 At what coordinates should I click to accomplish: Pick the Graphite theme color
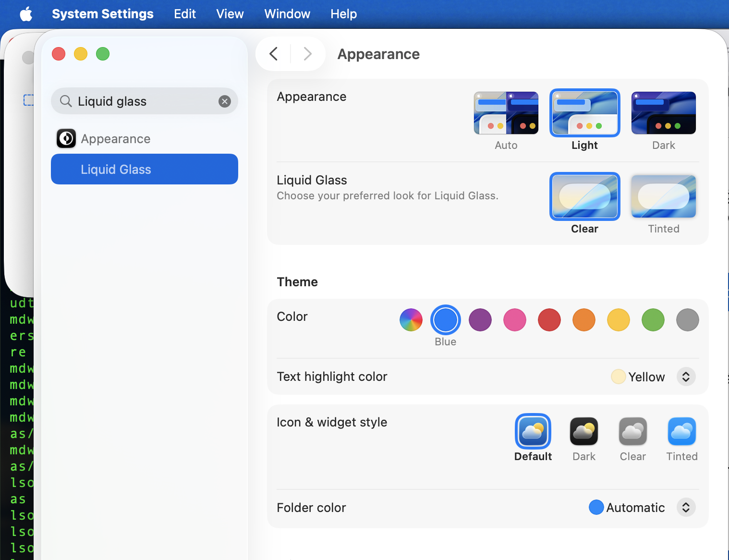[688, 320]
